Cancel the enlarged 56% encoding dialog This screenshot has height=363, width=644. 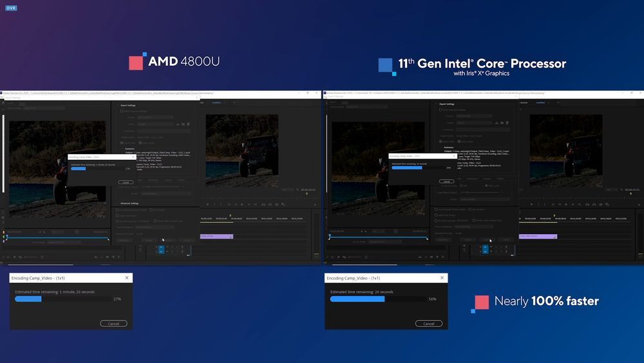(429, 324)
